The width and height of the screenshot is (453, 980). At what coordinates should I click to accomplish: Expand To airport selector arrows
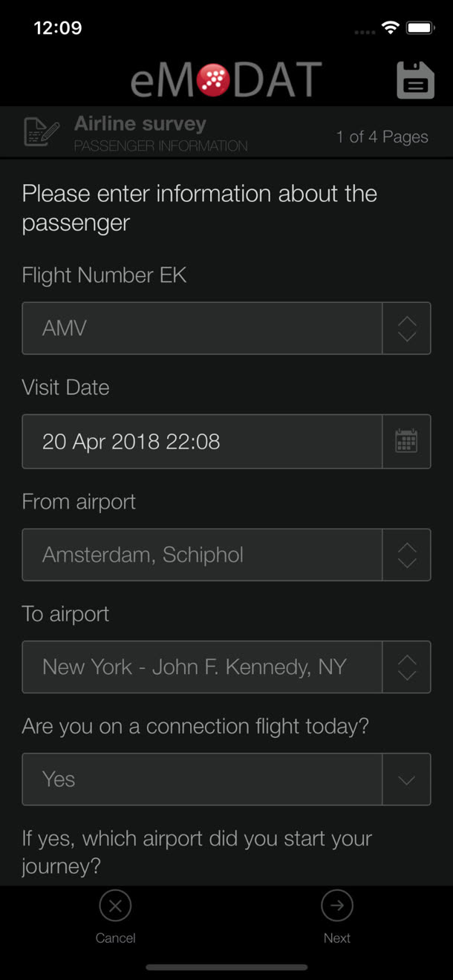pyautogui.click(x=406, y=667)
